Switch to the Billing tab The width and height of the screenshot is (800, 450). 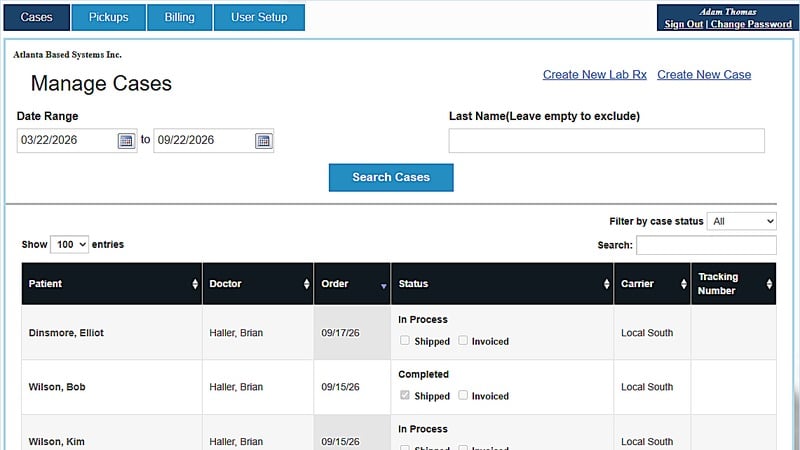(180, 17)
